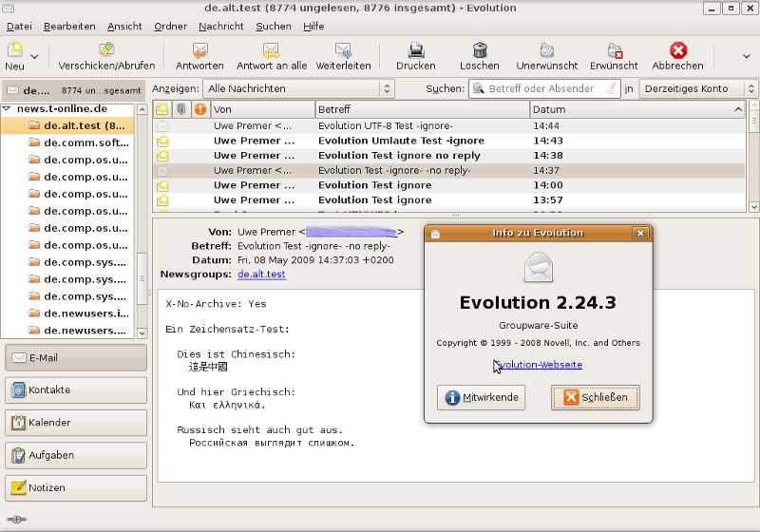Click the Verschicken/Abrufen toolbar icon

105,50
